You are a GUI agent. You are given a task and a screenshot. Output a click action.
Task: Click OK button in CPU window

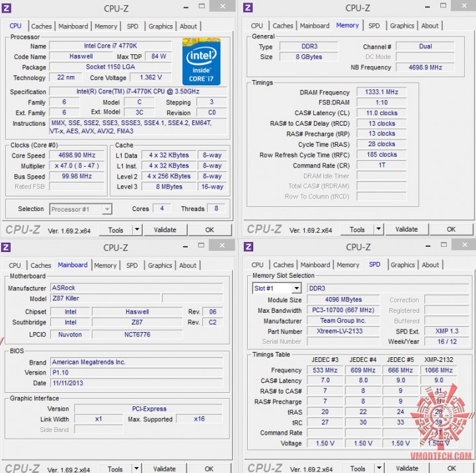(x=210, y=230)
